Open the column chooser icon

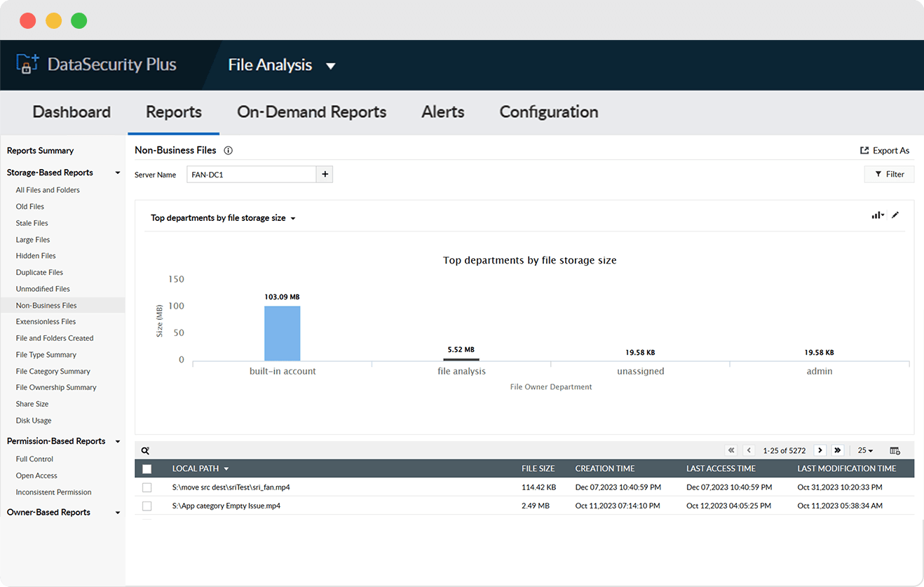[x=895, y=450]
